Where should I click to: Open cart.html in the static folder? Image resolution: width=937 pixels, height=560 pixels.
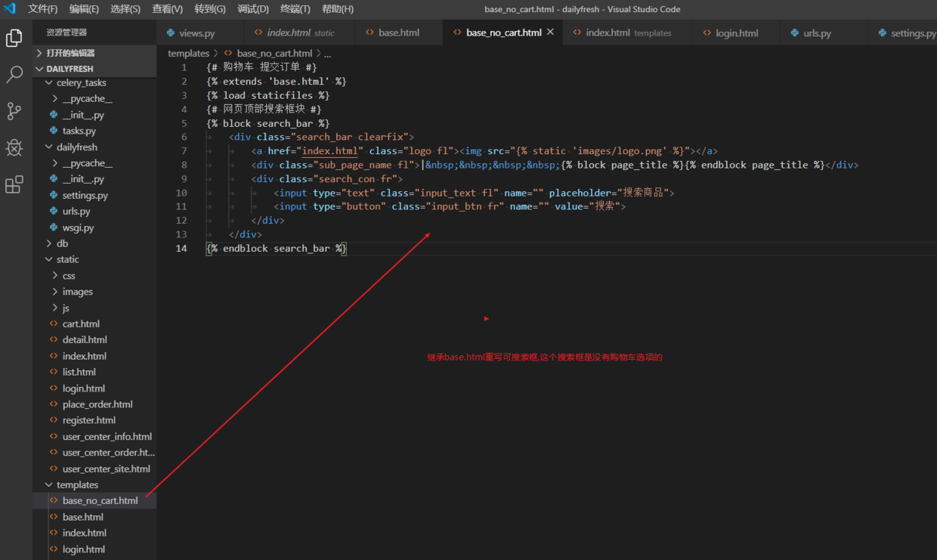tap(94, 323)
